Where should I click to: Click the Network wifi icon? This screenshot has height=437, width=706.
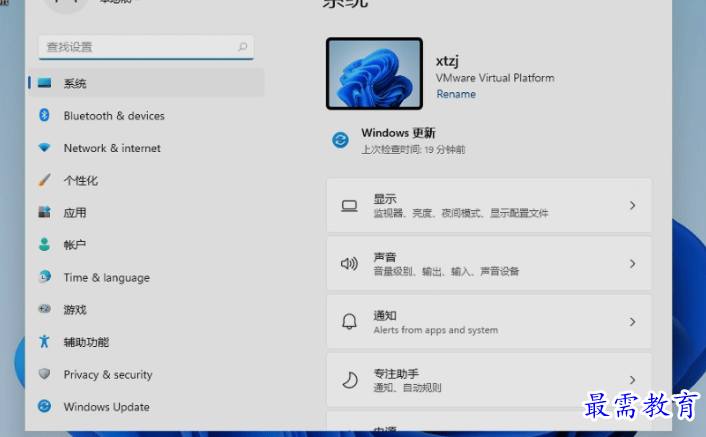[44, 148]
